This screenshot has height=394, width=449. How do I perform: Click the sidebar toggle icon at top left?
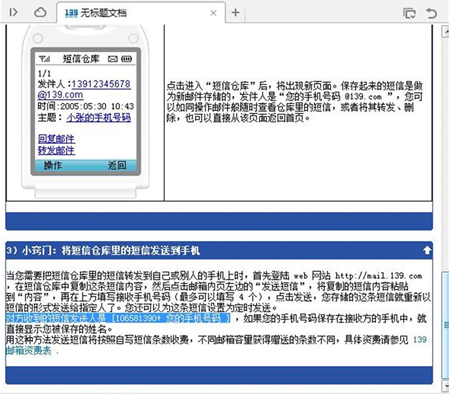13,12
